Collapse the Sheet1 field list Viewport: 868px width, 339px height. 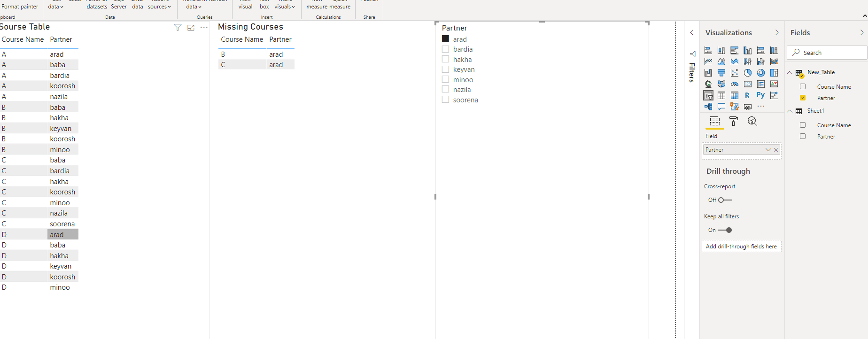tap(790, 111)
